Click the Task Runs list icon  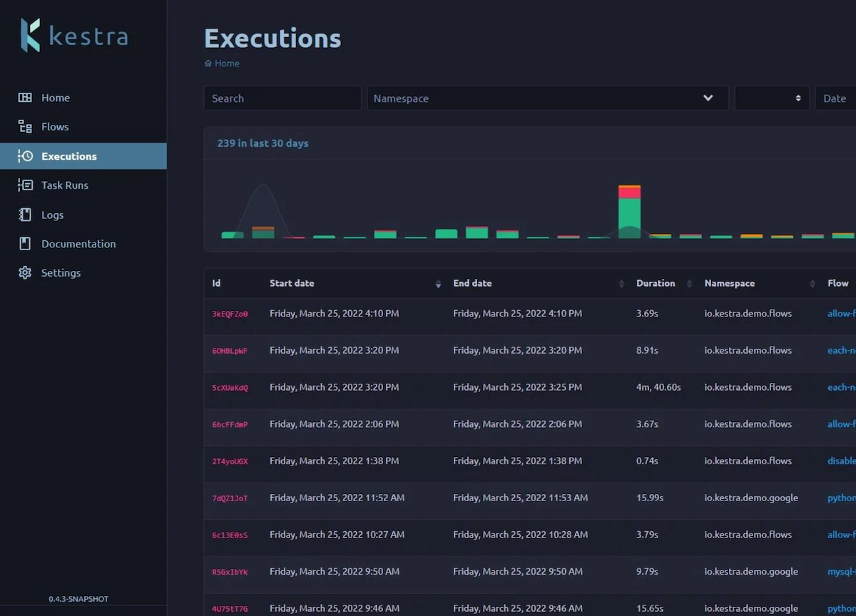coord(25,185)
